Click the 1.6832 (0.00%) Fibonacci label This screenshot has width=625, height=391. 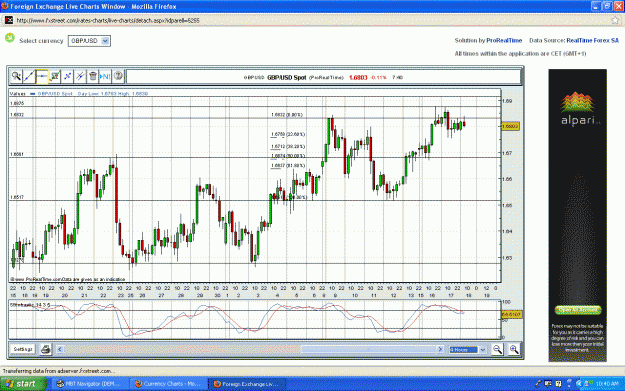pyautogui.click(x=287, y=115)
